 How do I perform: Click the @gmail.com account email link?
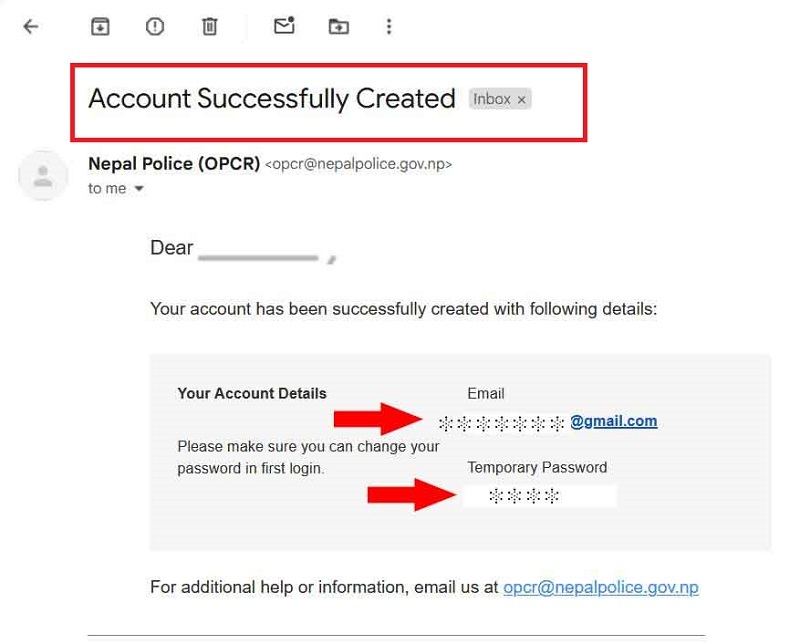tap(613, 421)
